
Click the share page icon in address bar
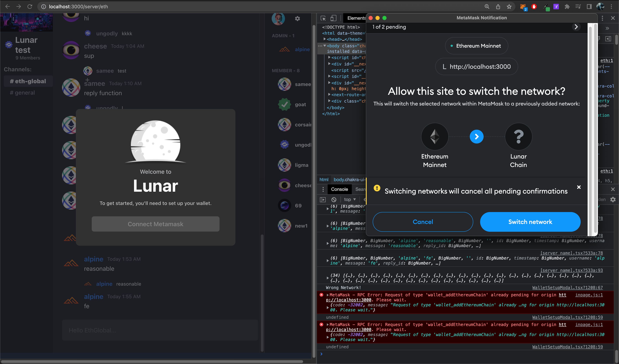pos(498,7)
